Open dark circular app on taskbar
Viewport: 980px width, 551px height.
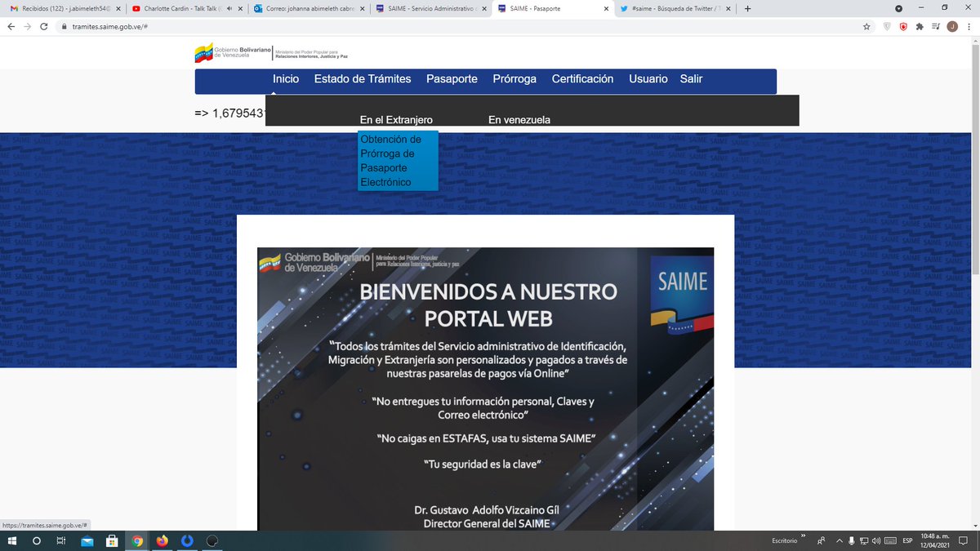tap(212, 540)
